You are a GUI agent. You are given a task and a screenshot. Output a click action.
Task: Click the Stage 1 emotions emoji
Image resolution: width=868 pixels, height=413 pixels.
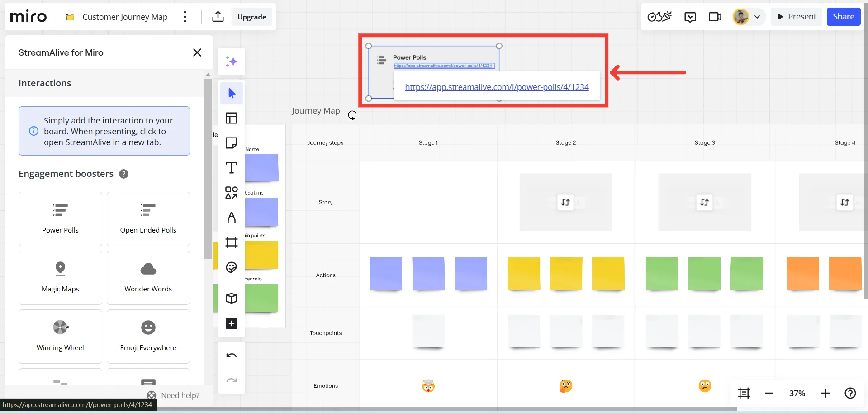(428, 386)
